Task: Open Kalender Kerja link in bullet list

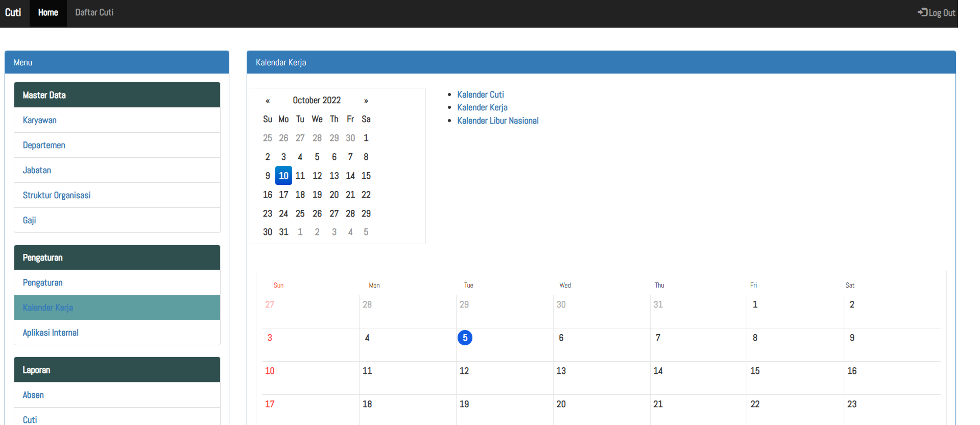Action: pos(482,107)
